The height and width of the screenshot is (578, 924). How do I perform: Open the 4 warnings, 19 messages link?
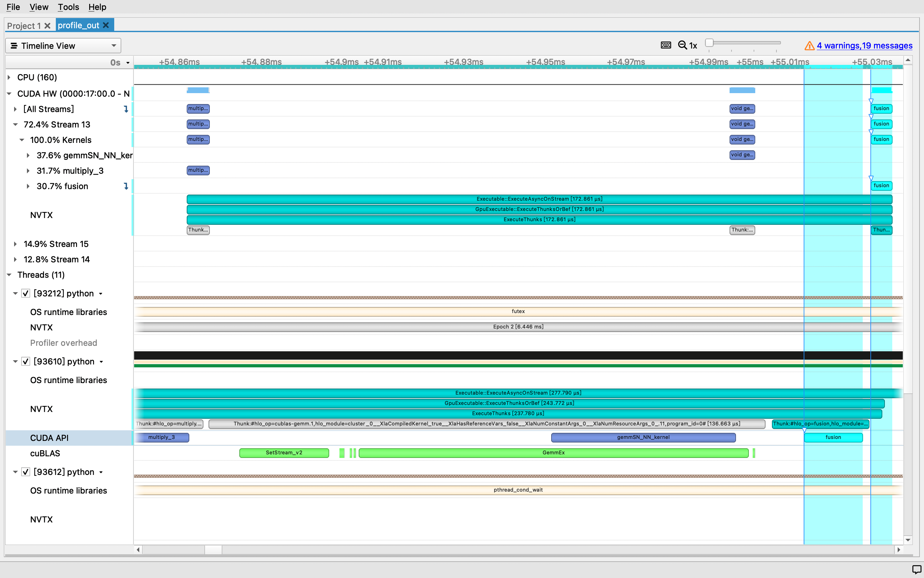[864, 46]
